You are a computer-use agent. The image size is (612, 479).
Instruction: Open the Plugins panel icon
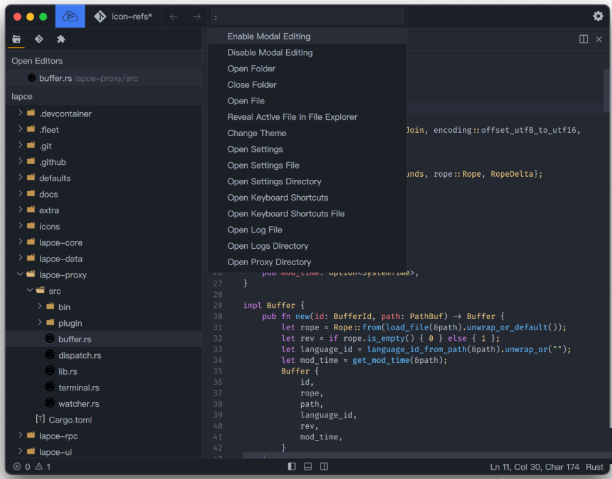click(x=60, y=39)
